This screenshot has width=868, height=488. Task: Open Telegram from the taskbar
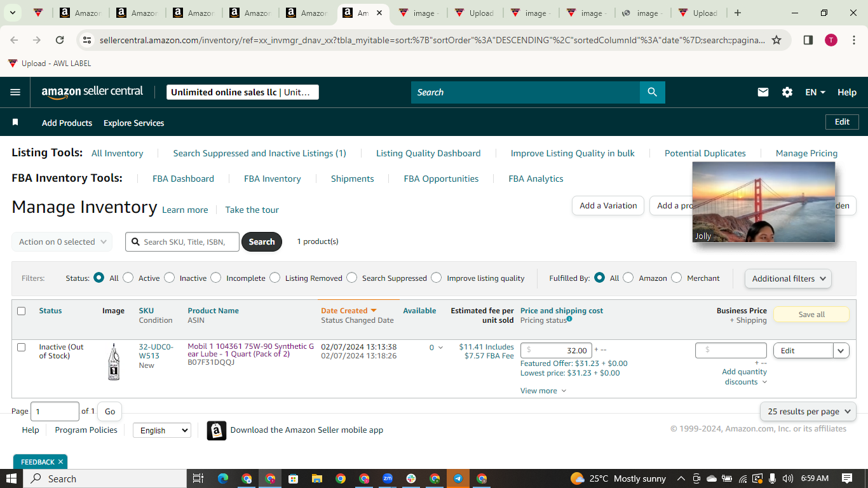click(458, 478)
